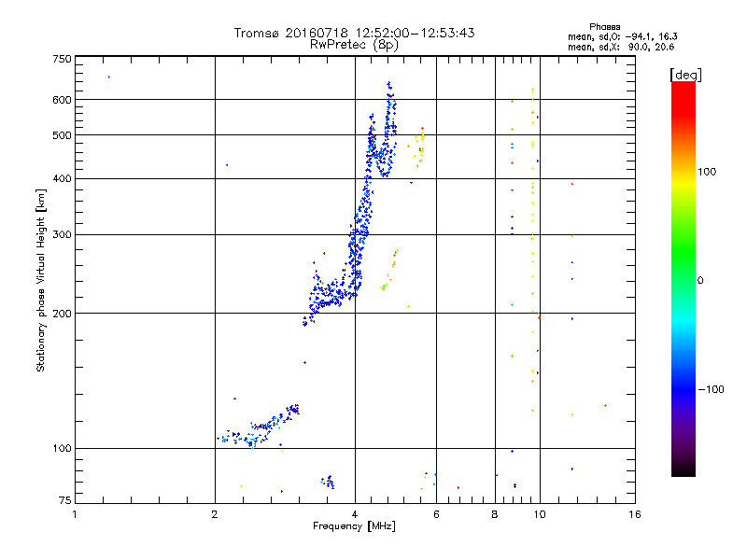Click the isolated orange point near 14 MHz, 125 km
This screenshot has height=560, width=747.
pyautogui.click(x=605, y=406)
